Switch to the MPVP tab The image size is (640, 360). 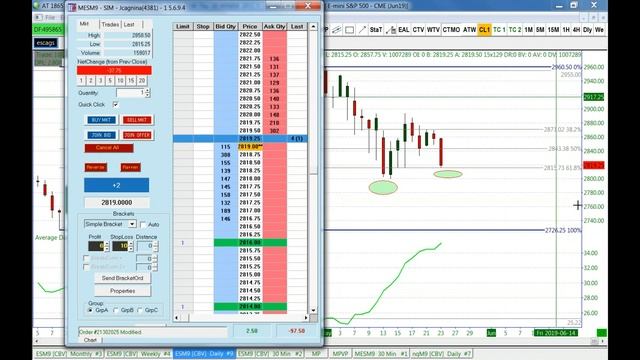click(340, 353)
